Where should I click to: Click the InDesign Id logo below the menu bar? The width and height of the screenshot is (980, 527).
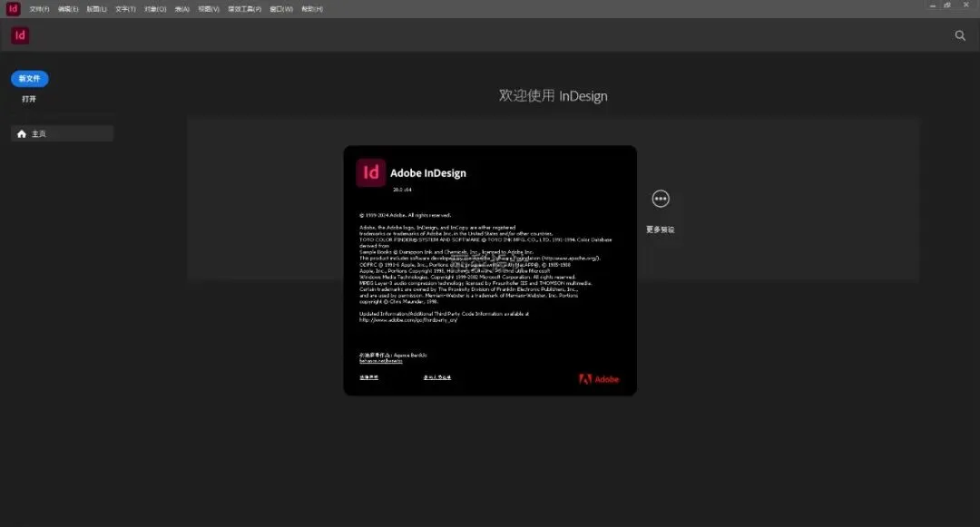[20, 35]
